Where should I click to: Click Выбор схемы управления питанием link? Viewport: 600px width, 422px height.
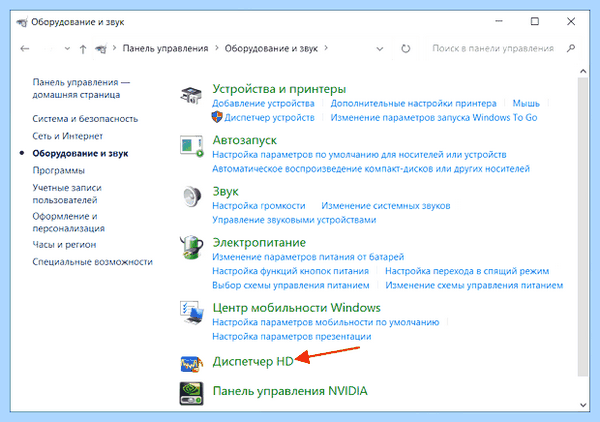click(x=291, y=285)
